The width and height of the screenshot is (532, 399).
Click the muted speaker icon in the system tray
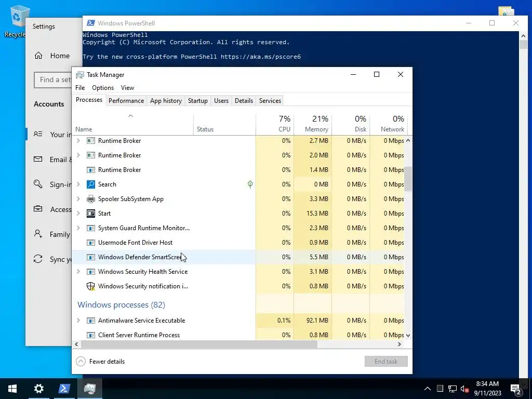click(x=465, y=389)
